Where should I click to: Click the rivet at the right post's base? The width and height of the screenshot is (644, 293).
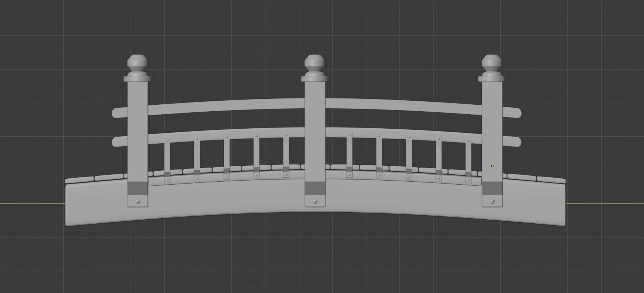click(492, 201)
